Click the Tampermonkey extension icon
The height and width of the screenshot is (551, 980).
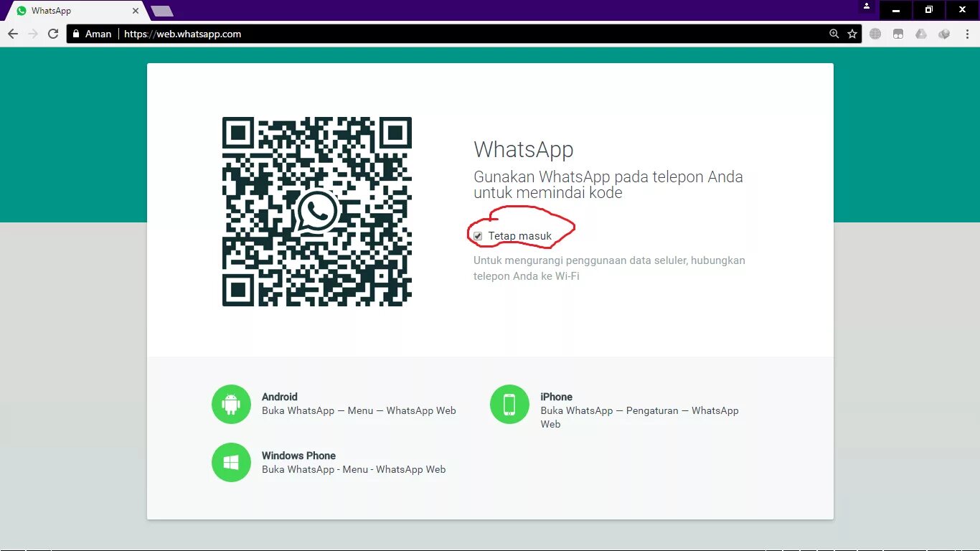(x=898, y=34)
